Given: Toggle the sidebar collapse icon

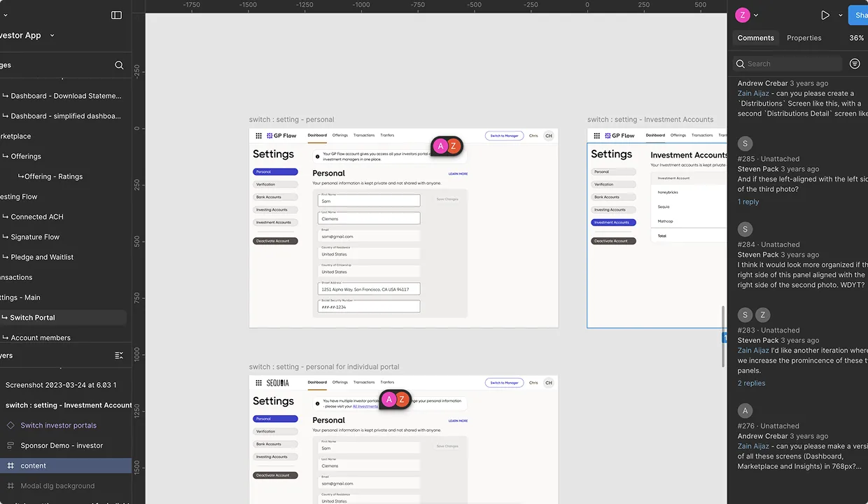Looking at the screenshot, I should (x=116, y=15).
